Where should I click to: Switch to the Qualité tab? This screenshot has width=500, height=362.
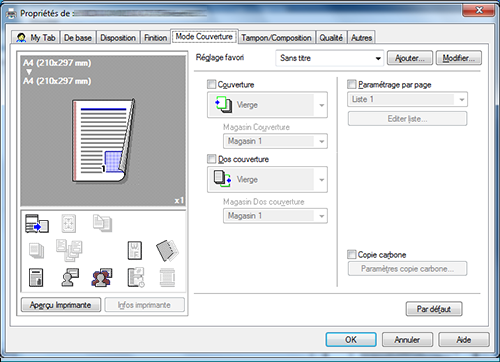(331, 38)
